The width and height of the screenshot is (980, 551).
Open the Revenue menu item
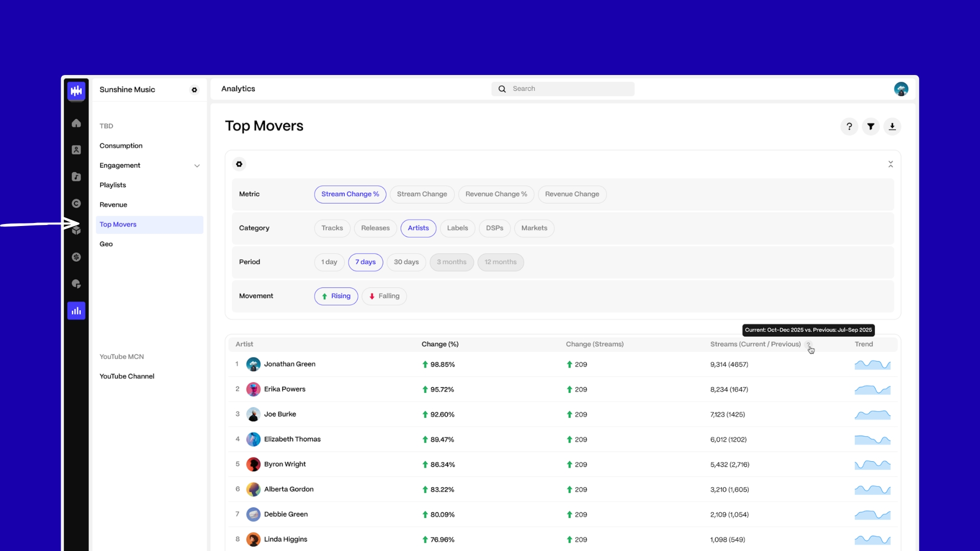[x=113, y=205]
